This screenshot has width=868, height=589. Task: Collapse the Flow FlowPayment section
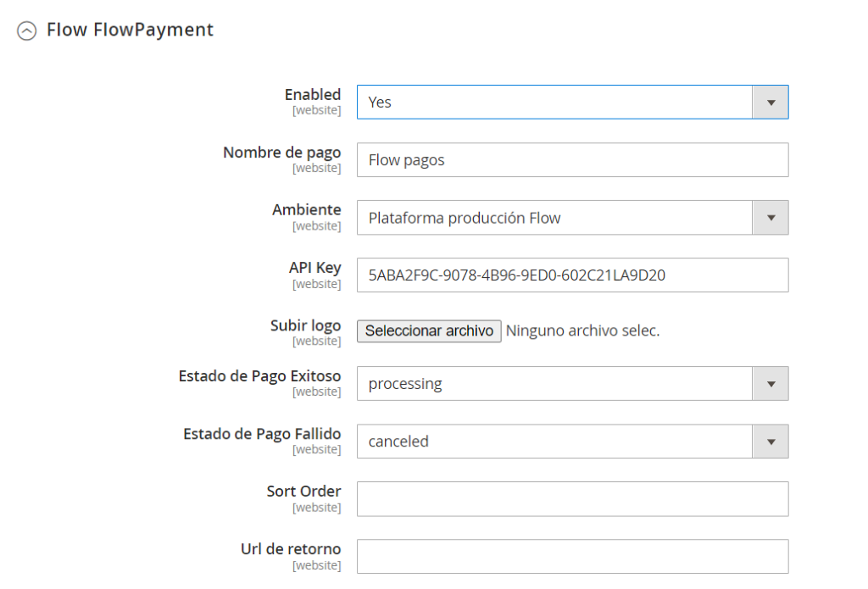click(x=26, y=31)
